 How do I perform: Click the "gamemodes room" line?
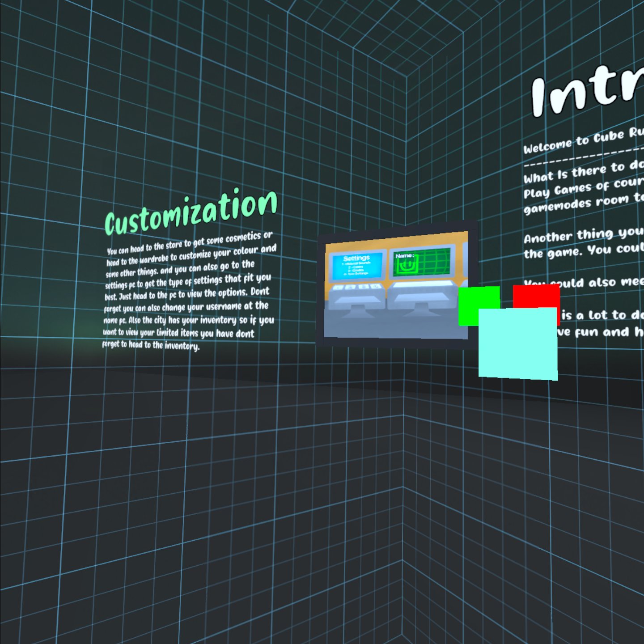click(x=584, y=203)
